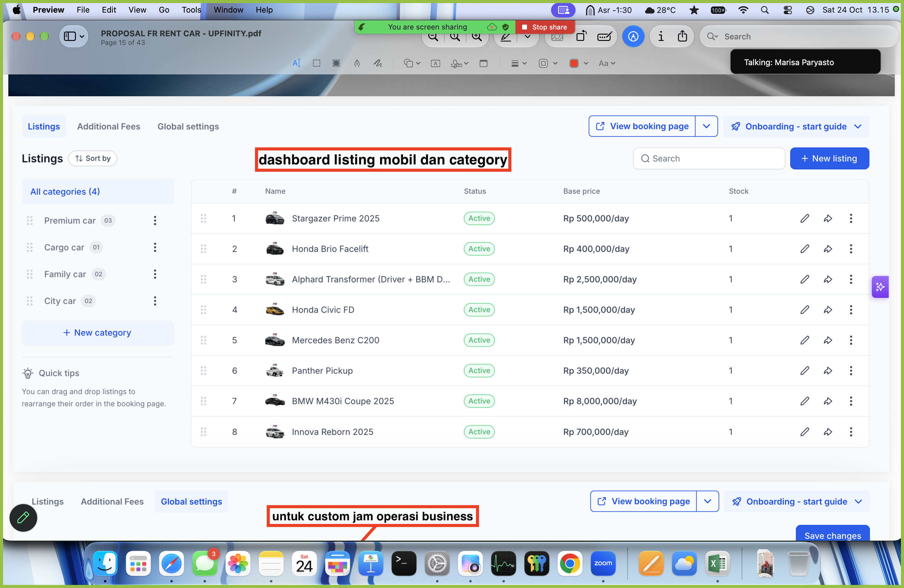904x588 pixels.
Task: Open the Tools menu
Action: pyautogui.click(x=191, y=10)
